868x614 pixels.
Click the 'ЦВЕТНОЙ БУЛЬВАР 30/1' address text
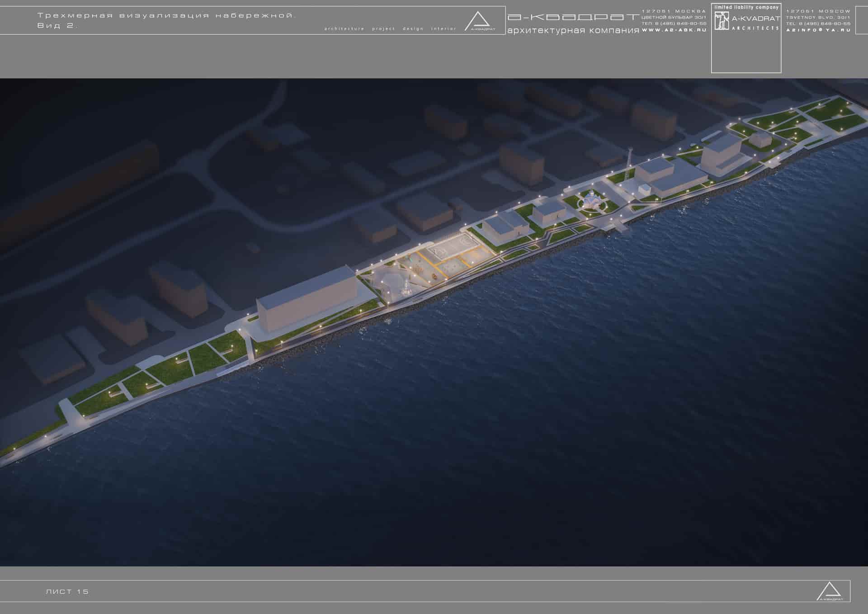pyautogui.click(x=674, y=17)
